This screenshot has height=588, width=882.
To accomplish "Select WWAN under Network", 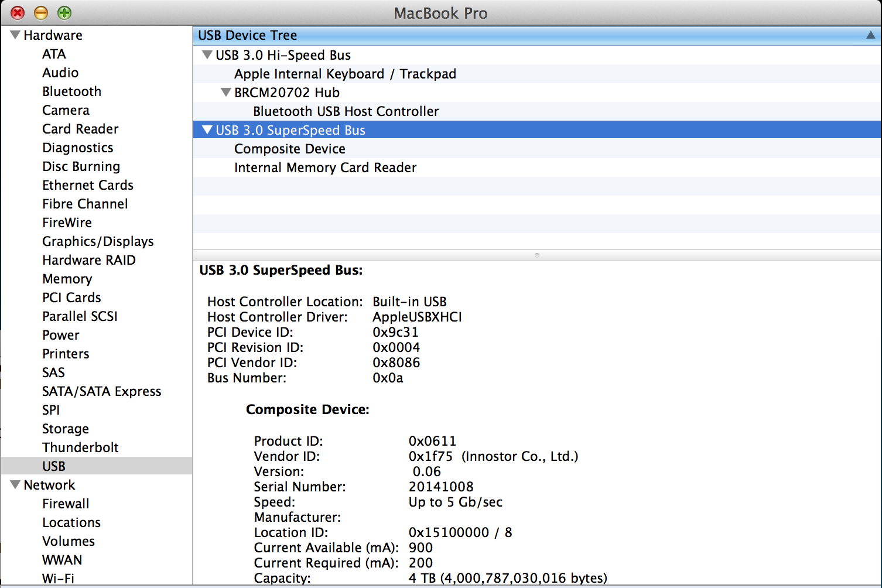I will [x=62, y=560].
